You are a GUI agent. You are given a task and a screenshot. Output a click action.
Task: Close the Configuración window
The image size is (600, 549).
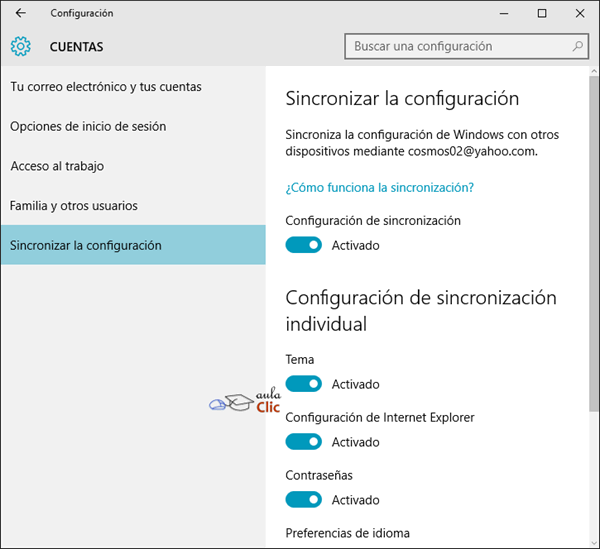point(580,13)
